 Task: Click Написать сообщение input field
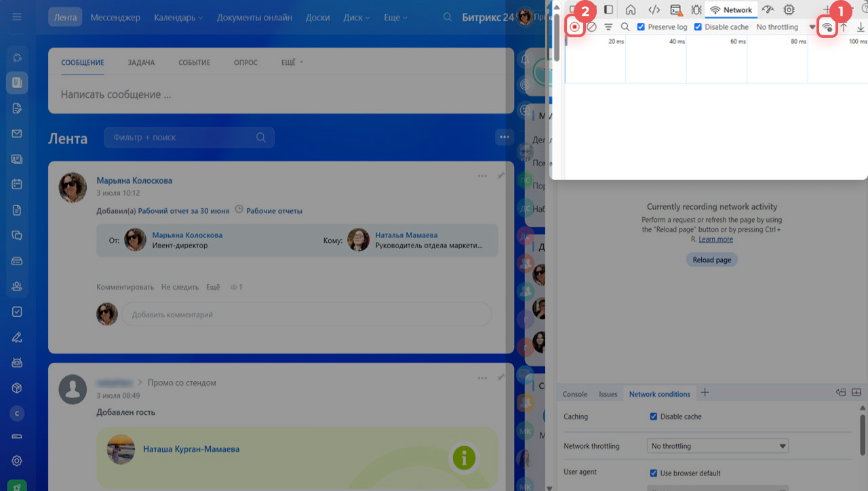[281, 95]
